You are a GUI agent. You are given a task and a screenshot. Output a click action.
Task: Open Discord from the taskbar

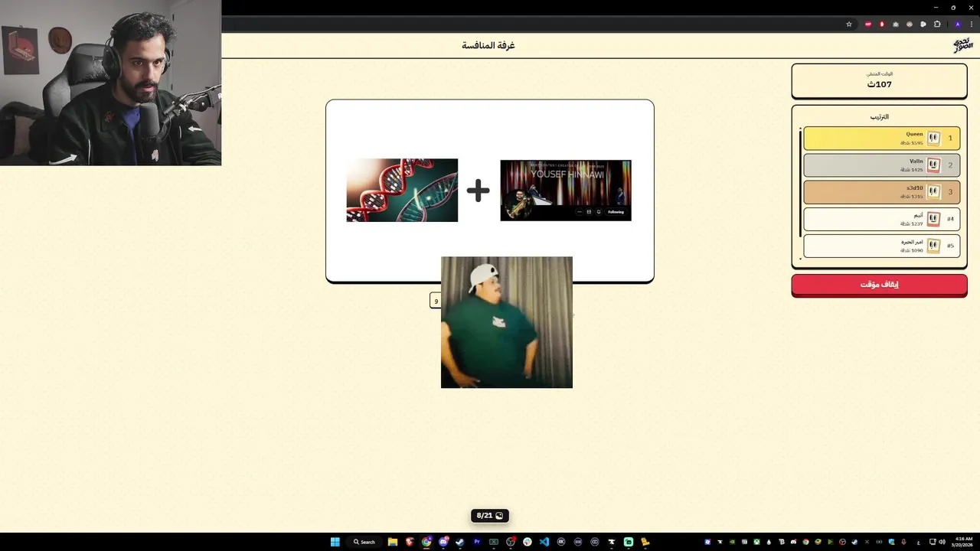pyautogui.click(x=443, y=542)
